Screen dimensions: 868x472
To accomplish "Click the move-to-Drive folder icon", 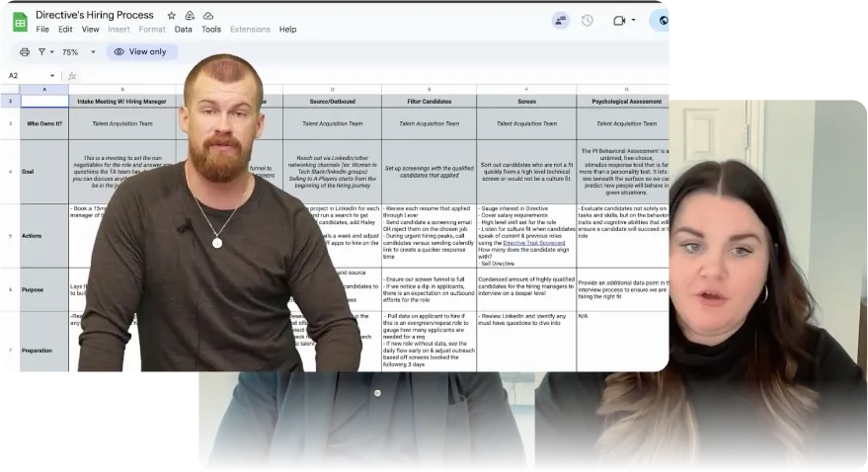I will (190, 16).
